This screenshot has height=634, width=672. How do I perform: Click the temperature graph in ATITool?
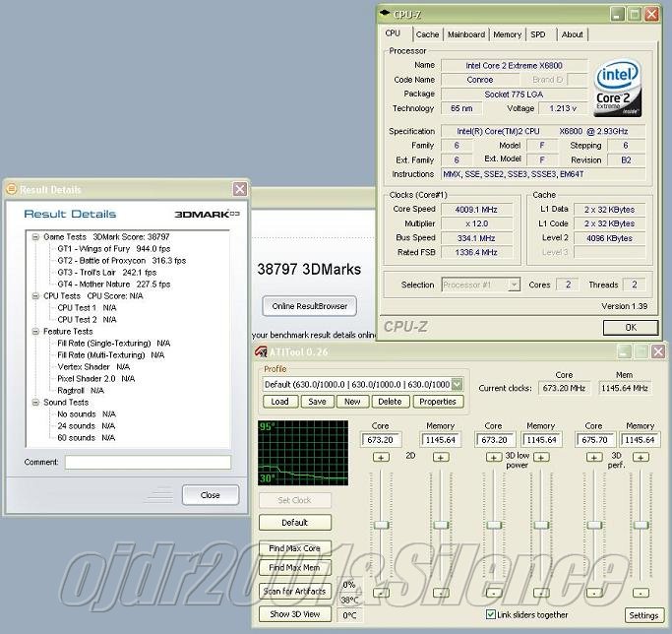coord(303,453)
